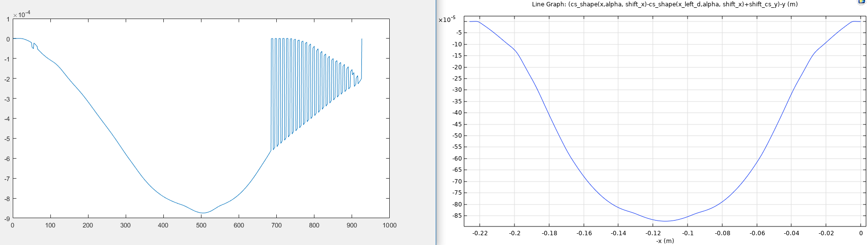The height and width of the screenshot is (245, 868).
Task: Click the -0.22 tick label on right x-axis
Action: point(480,233)
